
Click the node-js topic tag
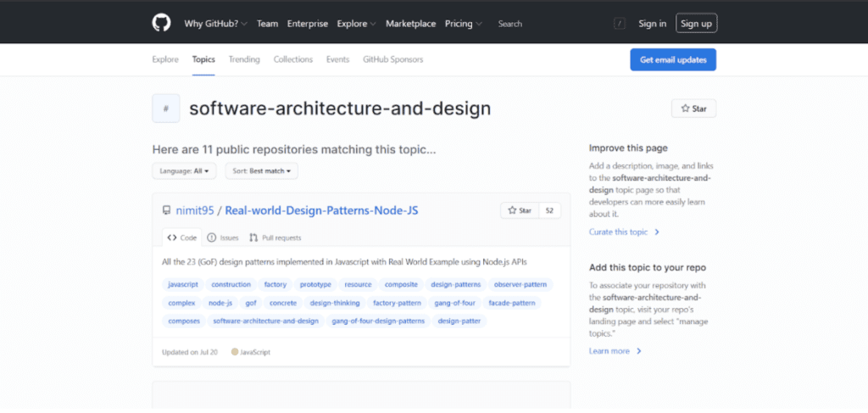coord(220,303)
